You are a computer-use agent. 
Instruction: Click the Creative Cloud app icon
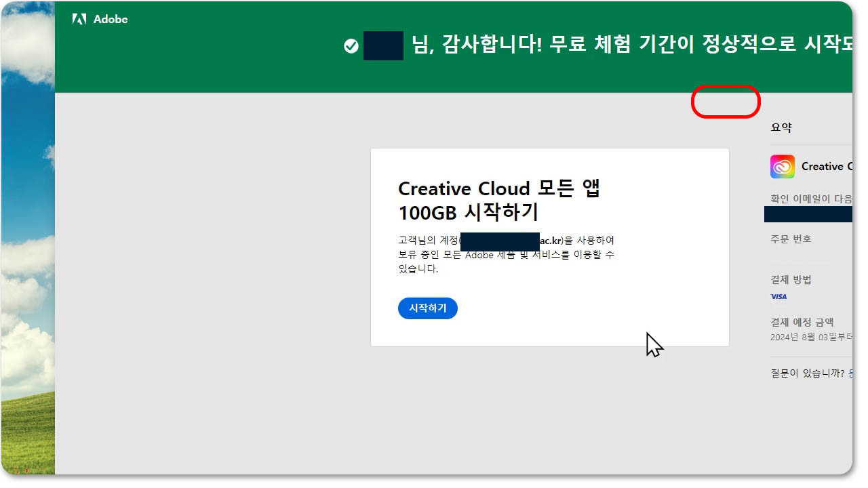click(783, 167)
